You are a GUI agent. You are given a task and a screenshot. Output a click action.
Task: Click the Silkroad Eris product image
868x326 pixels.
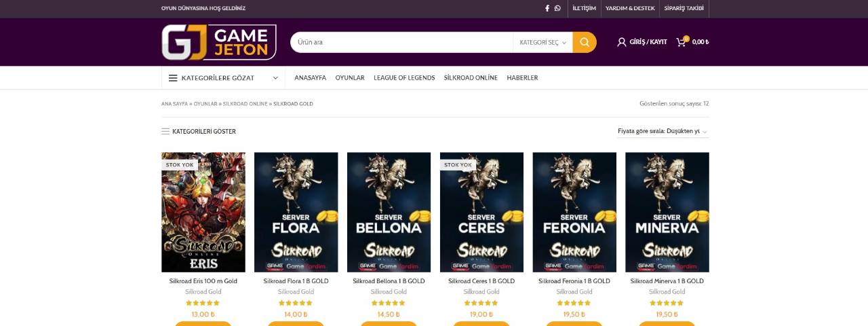pos(203,212)
